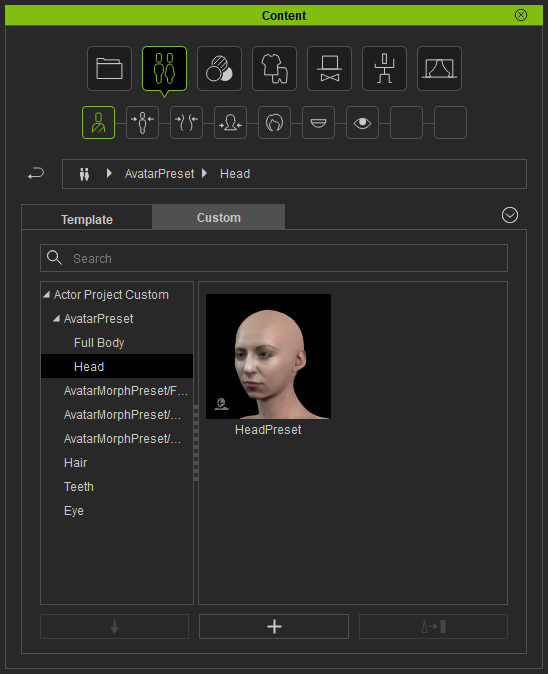The width and height of the screenshot is (548, 674).
Task: Select the Hair sub-category icon
Action: coord(274,123)
